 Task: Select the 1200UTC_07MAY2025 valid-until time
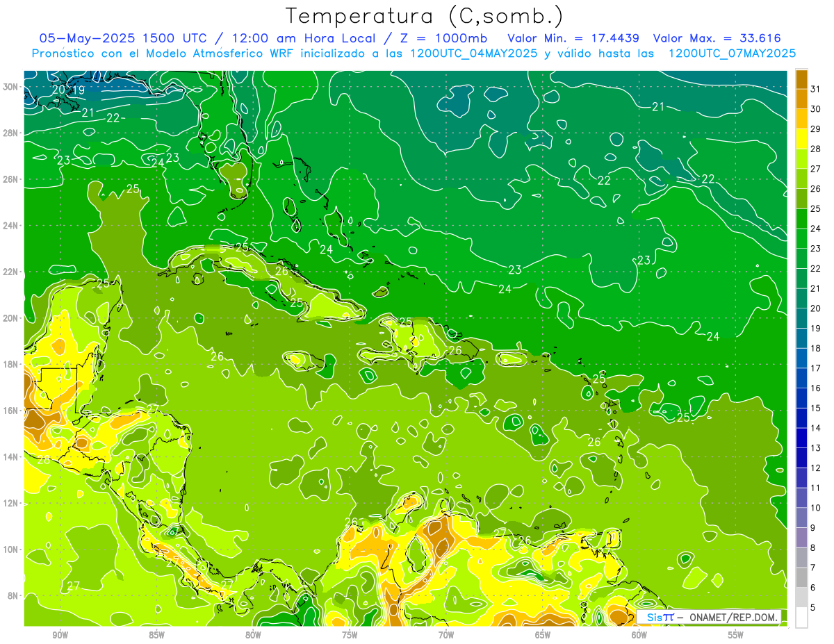tap(732, 53)
